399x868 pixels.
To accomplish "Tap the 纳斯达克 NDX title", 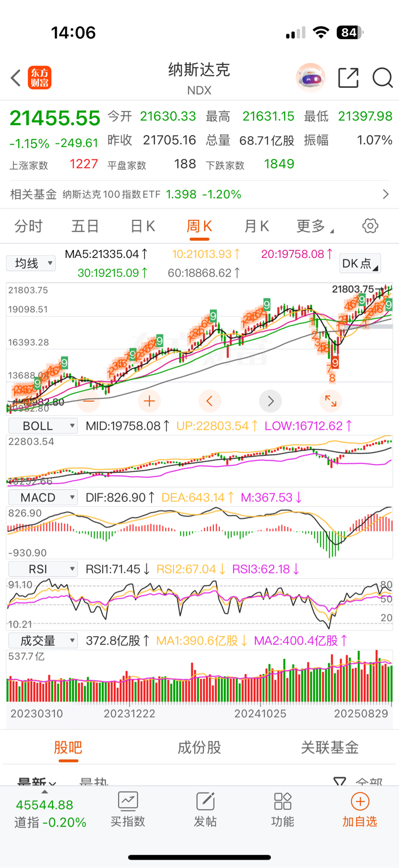I will pos(199,79).
